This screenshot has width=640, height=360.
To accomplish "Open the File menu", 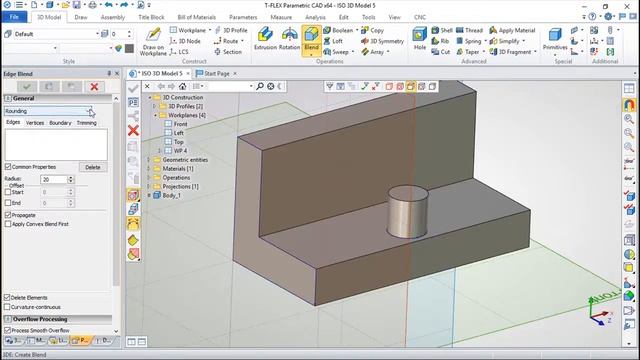I will click(14, 17).
